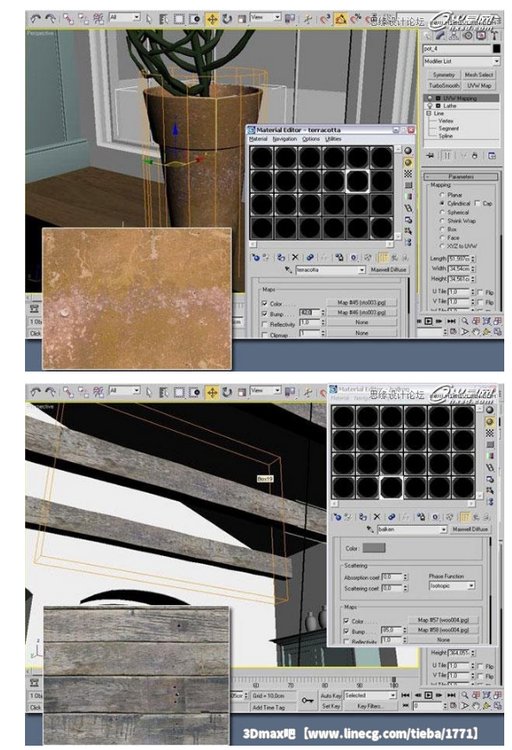This screenshot has height=750, width=512.
Task: Expand the Line entry in modifier stack
Action: (429, 113)
